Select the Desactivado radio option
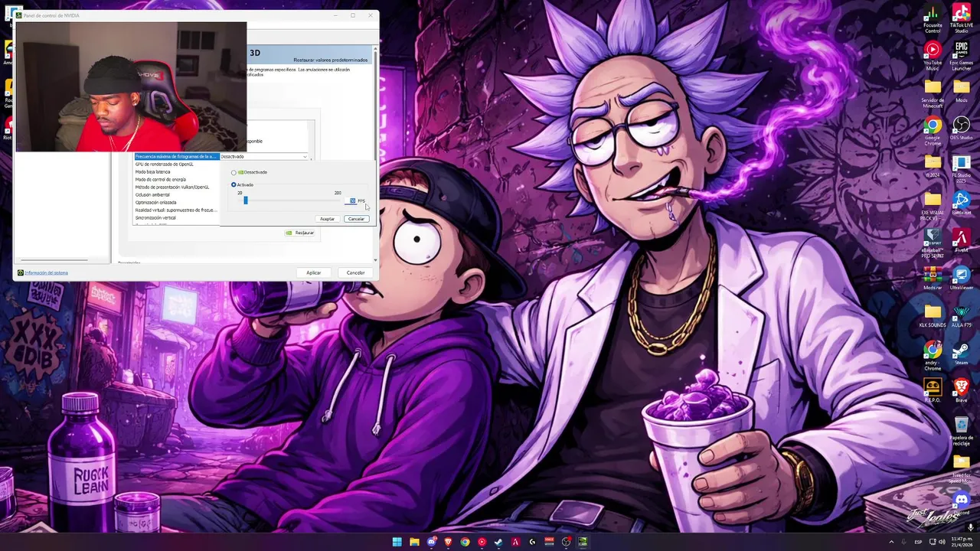 [x=234, y=172]
